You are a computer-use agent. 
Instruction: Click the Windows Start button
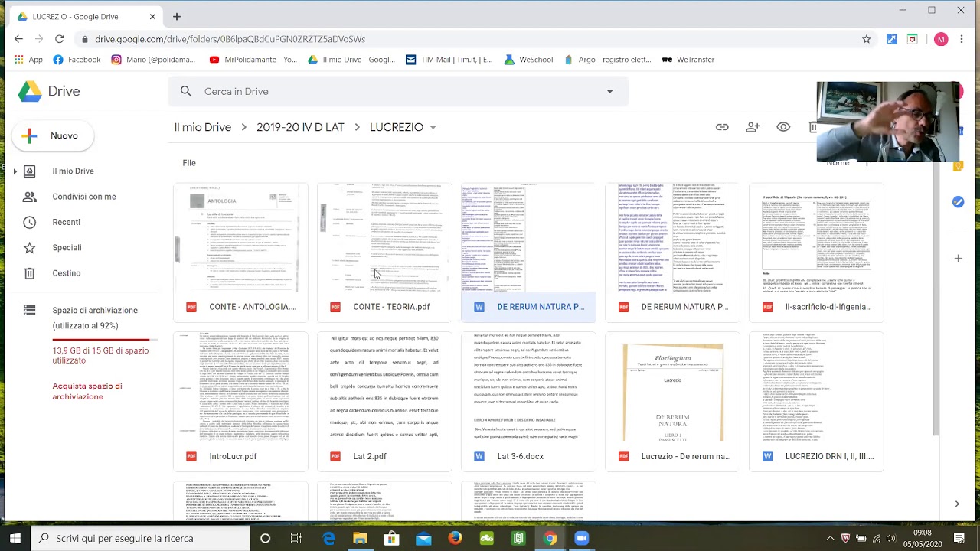[x=15, y=539]
